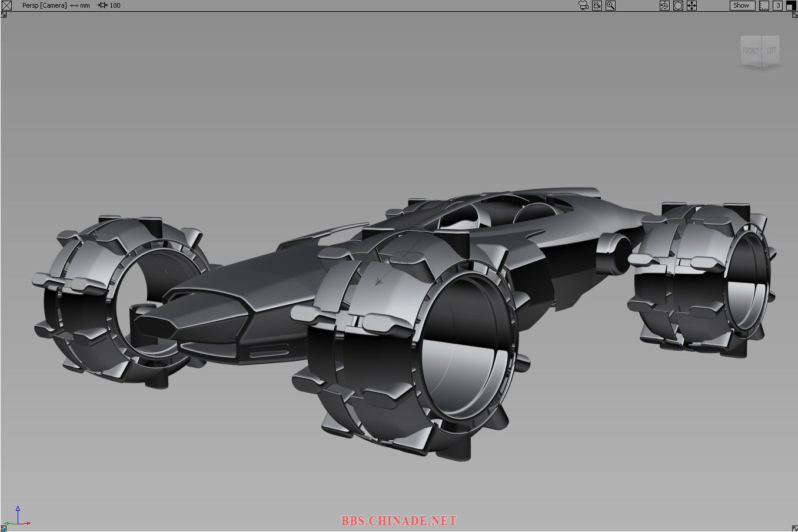
Task: Click the Persp [Camera] window title
Action: tap(44, 5)
